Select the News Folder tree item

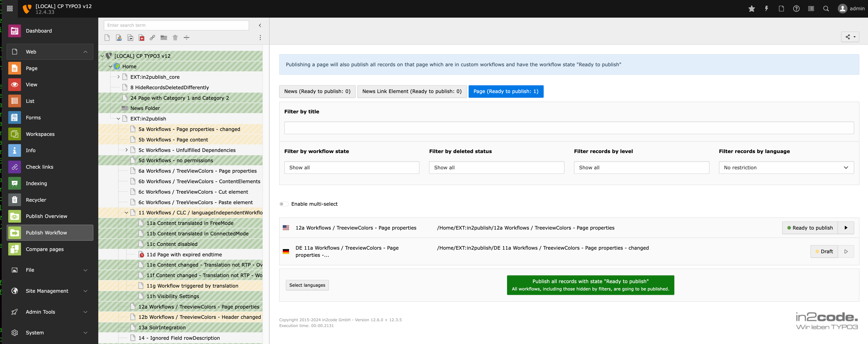point(145,108)
